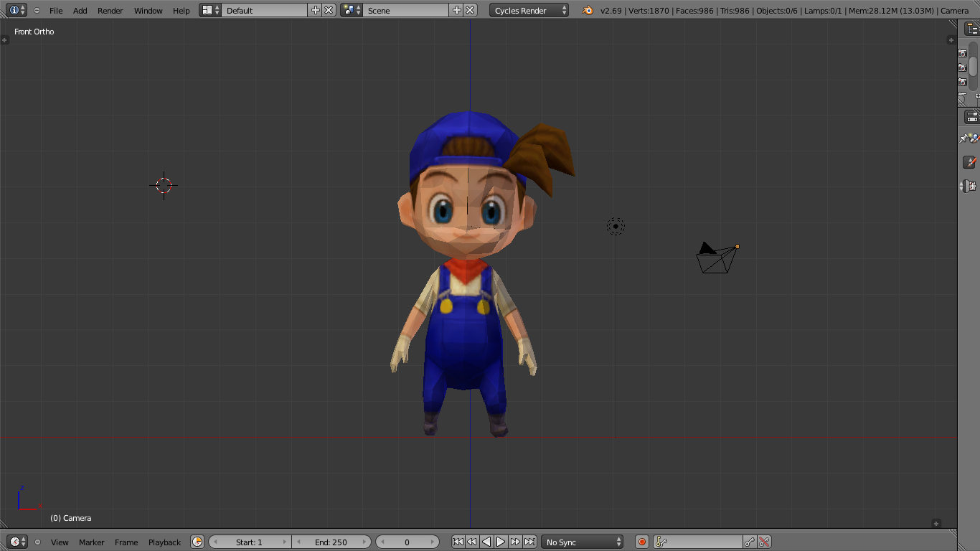Image resolution: width=980 pixels, height=551 pixels.
Task: Increase the End frame with right arrow
Action: (x=365, y=542)
